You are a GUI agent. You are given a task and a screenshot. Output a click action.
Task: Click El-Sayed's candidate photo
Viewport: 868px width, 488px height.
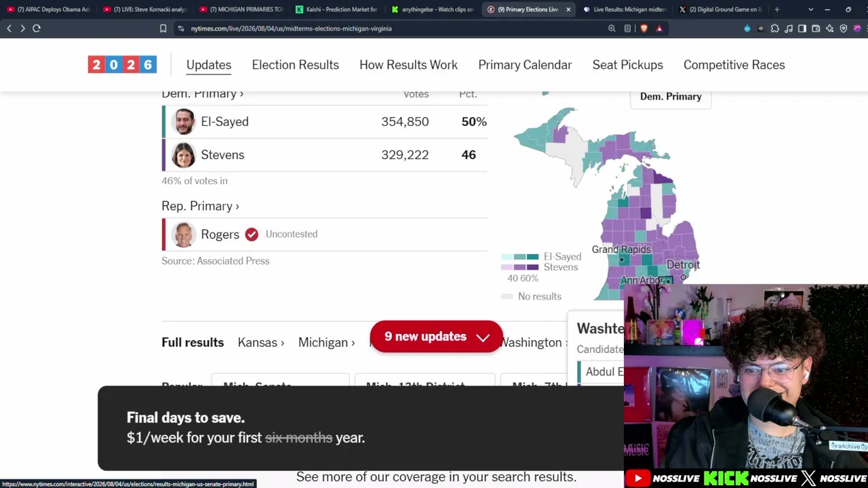click(x=183, y=122)
